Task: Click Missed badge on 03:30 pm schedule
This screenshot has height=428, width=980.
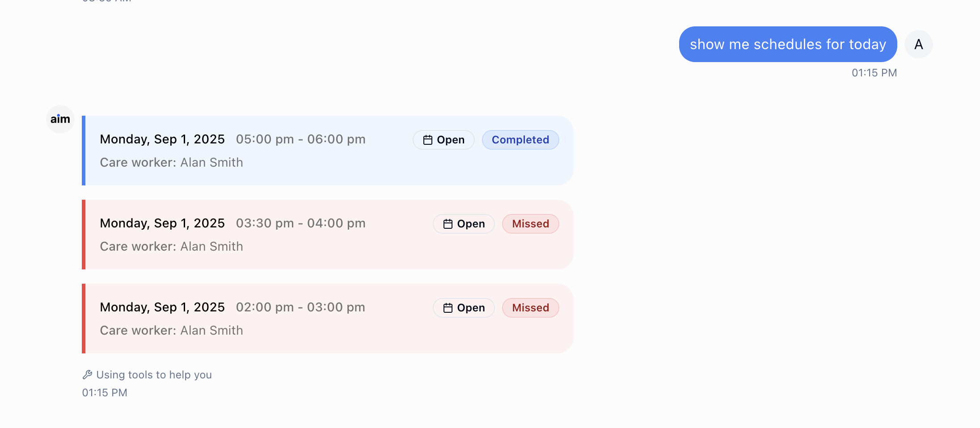Action: (531, 224)
